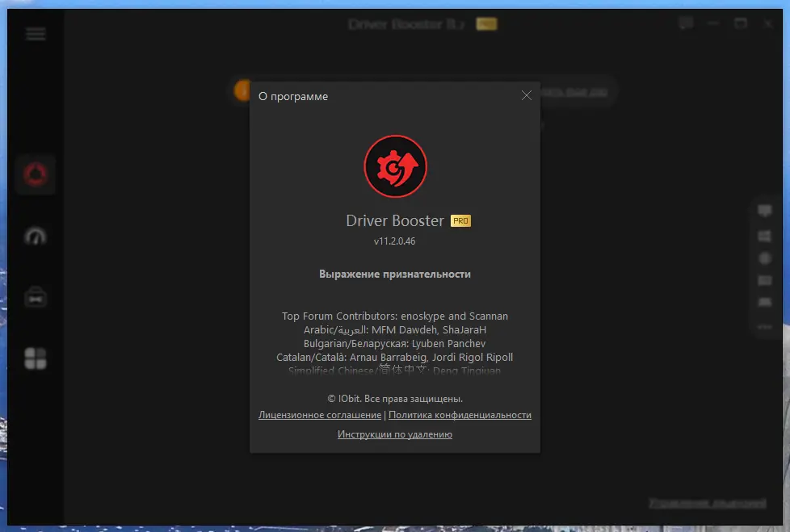Open the Tools section with the toolbox icon
Image resolution: width=790 pixels, height=532 pixels.
coord(35,296)
